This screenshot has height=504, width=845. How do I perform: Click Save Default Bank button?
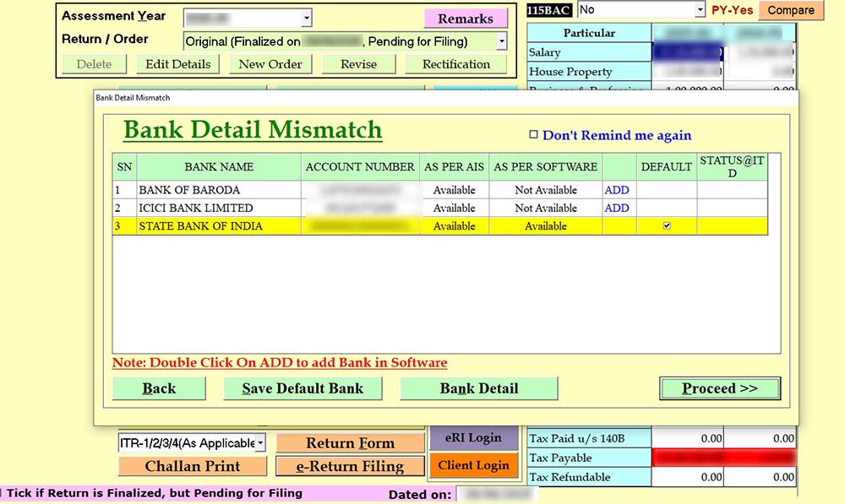[x=303, y=388]
